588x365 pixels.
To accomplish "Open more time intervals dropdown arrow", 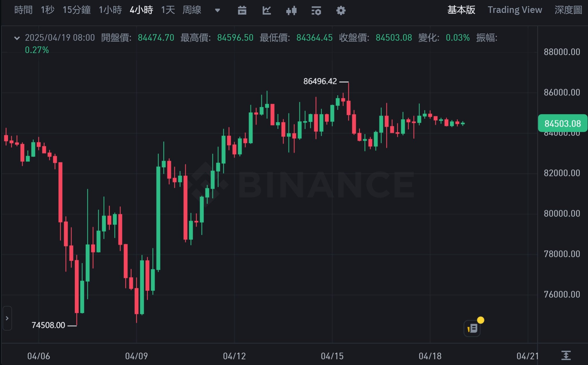I will tap(217, 11).
